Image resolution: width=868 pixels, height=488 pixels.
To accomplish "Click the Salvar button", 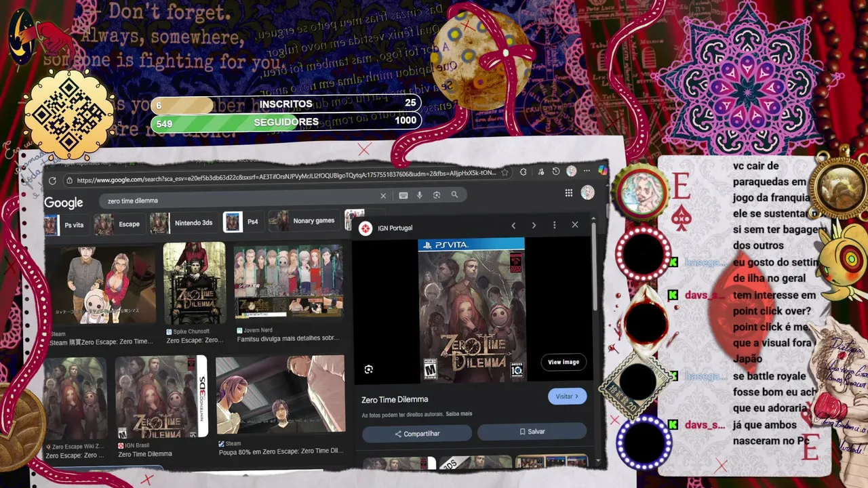I will [532, 432].
